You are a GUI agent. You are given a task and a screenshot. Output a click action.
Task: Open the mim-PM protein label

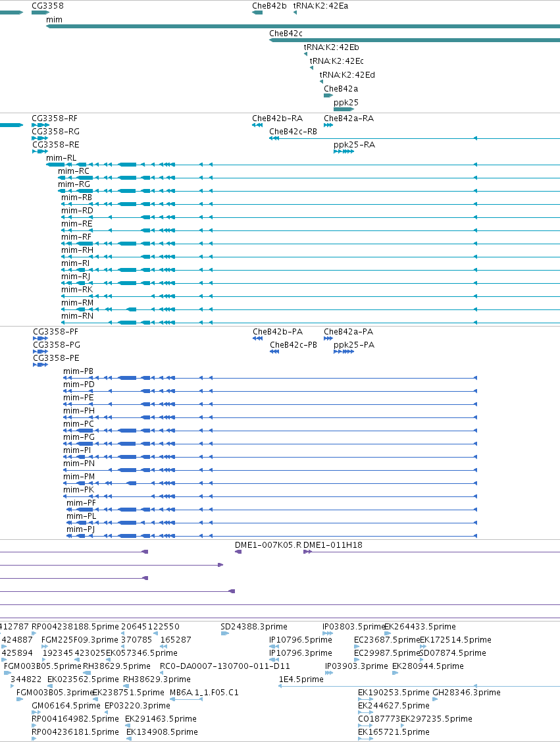pos(79,477)
